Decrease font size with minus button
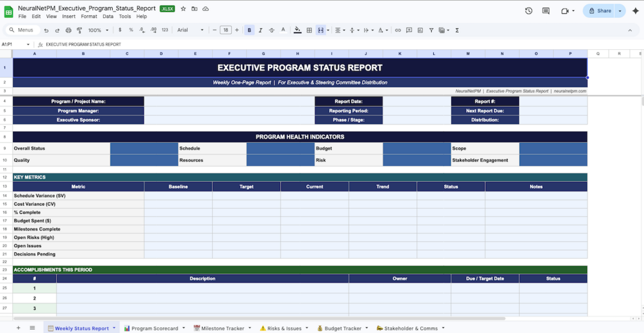The image size is (644, 333). coord(215,30)
